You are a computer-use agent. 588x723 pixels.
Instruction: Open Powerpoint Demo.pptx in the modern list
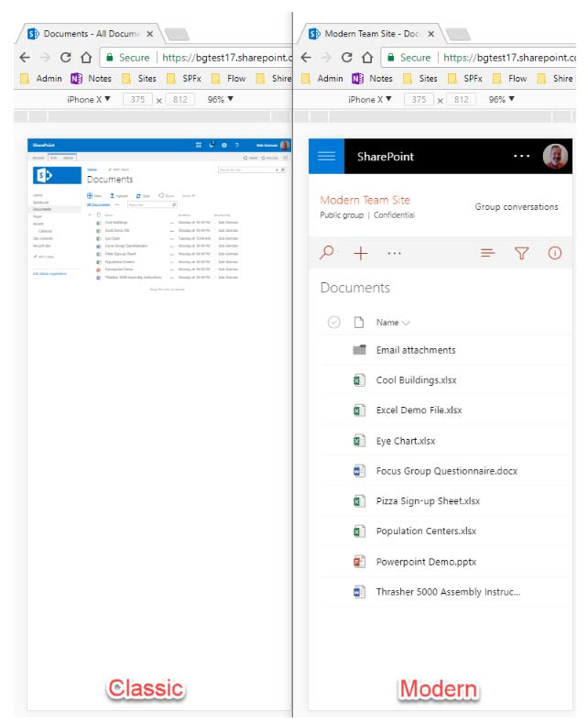(426, 562)
